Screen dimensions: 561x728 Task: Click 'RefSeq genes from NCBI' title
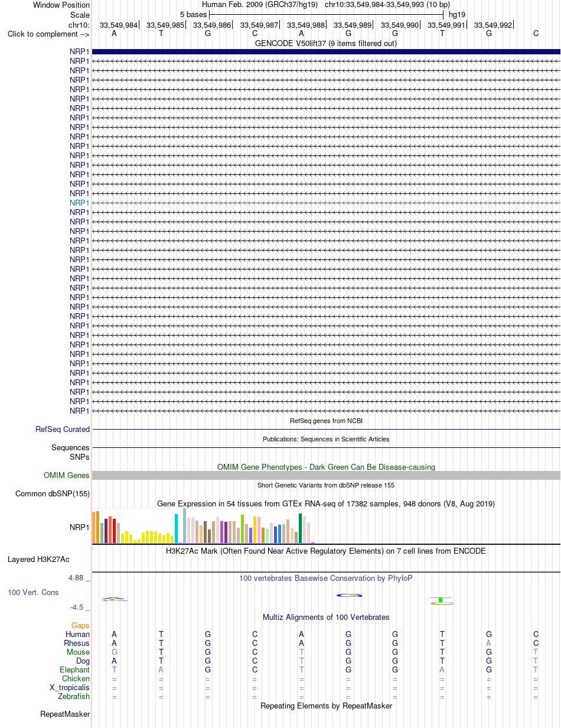pyautogui.click(x=326, y=421)
